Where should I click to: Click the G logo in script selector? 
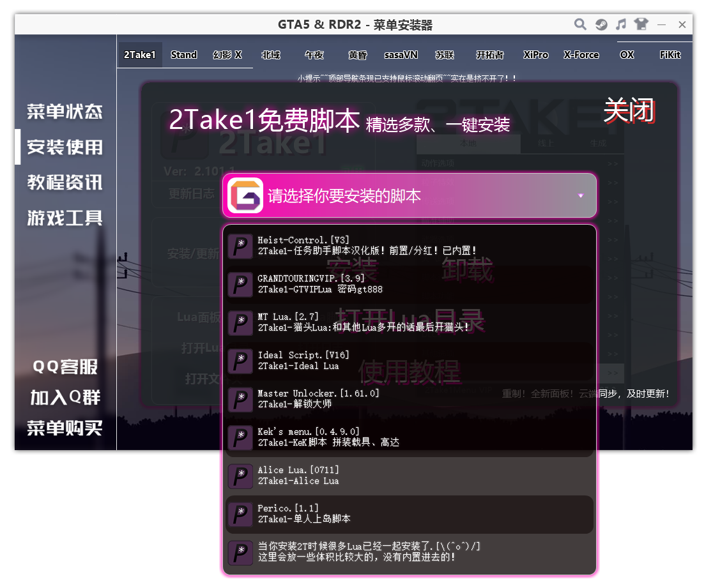(x=245, y=195)
